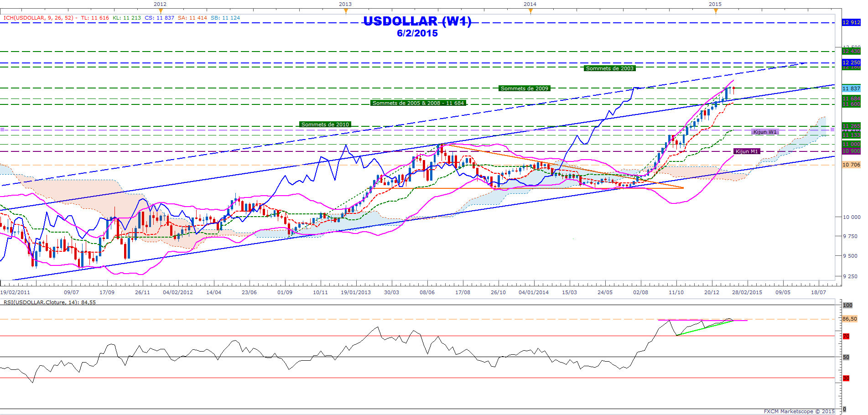Image resolution: width=868 pixels, height=415 pixels.
Task: Select the 'Sommets de 2003' label
Action: pos(609,68)
